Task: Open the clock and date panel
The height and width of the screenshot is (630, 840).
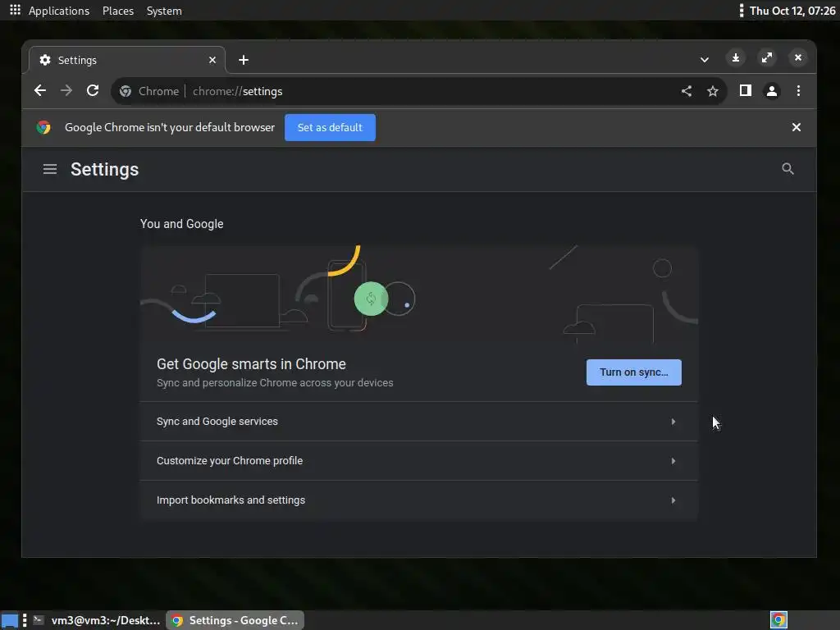Action: click(x=792, y=11)
